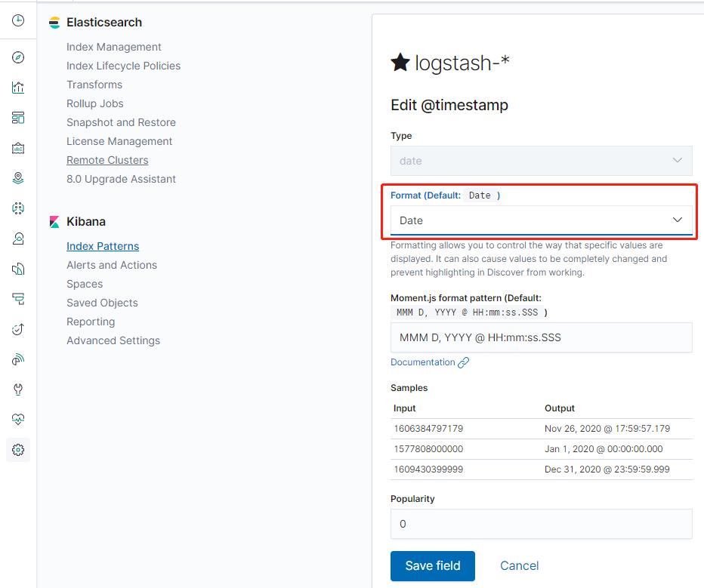Open the Visualize app icon
The height and width of the screenshot is (588, 704).
pos(18,88)
